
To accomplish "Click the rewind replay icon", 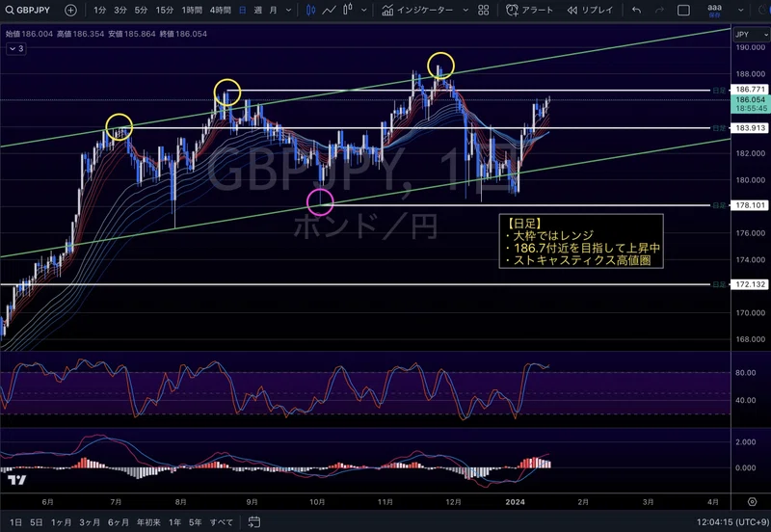I will [572, 10].
